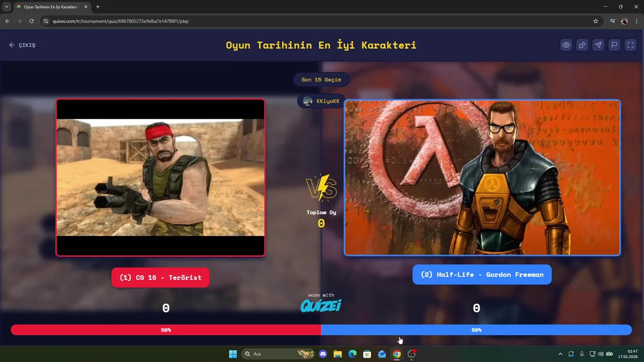Viewport: 644px width, 362px height.
Task: Click the microphone tray icon
Action: (x=582, y=354)
